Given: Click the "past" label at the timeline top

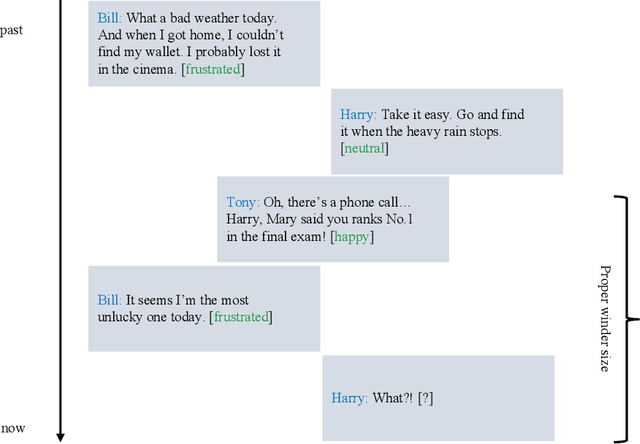Looking at the screenshot, I should point(12,30).
